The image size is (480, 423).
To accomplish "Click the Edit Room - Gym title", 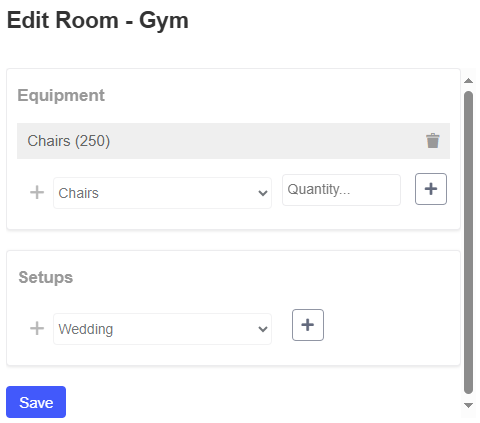I will click(98, 21).
